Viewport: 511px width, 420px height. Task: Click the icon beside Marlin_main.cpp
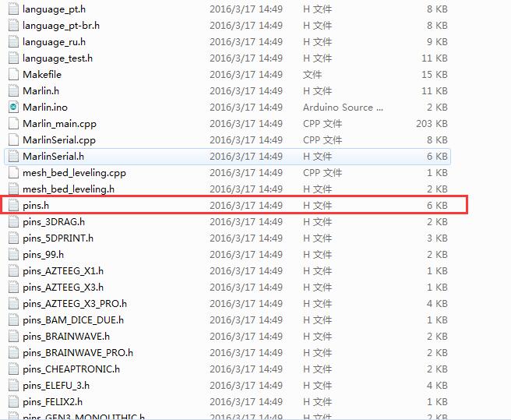point(13,123)
